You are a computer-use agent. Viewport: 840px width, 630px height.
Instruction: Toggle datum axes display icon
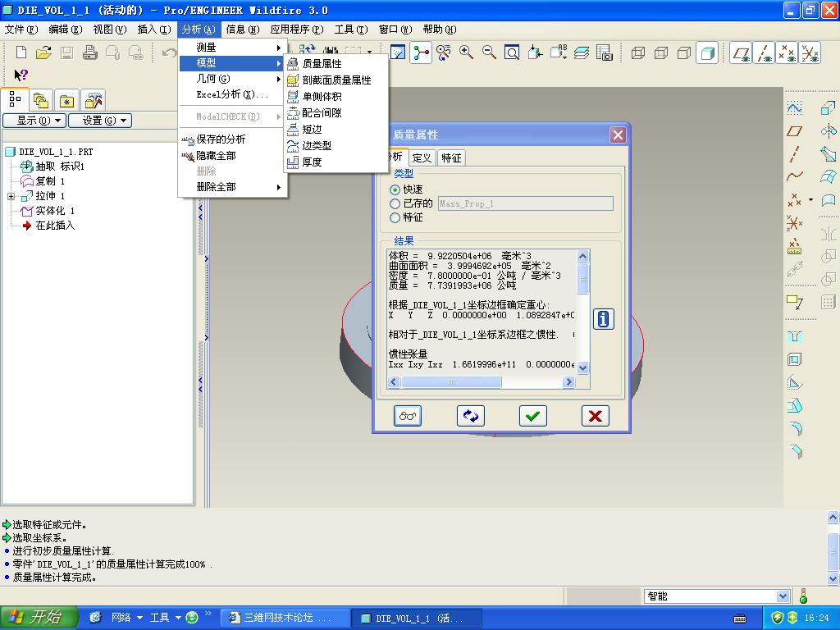click(x=764, y=53)
